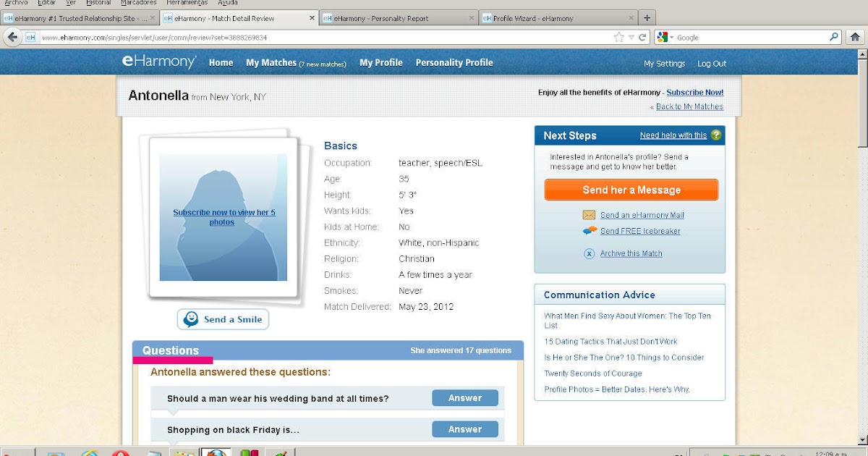This screenshot has height=456, width=868.
Task: Open the Google search engine selector
Action: click(x=665, y=38)
